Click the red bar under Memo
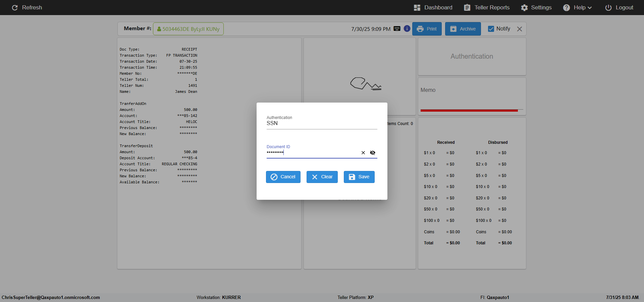 pyautogui.click(x=469, y=110)
